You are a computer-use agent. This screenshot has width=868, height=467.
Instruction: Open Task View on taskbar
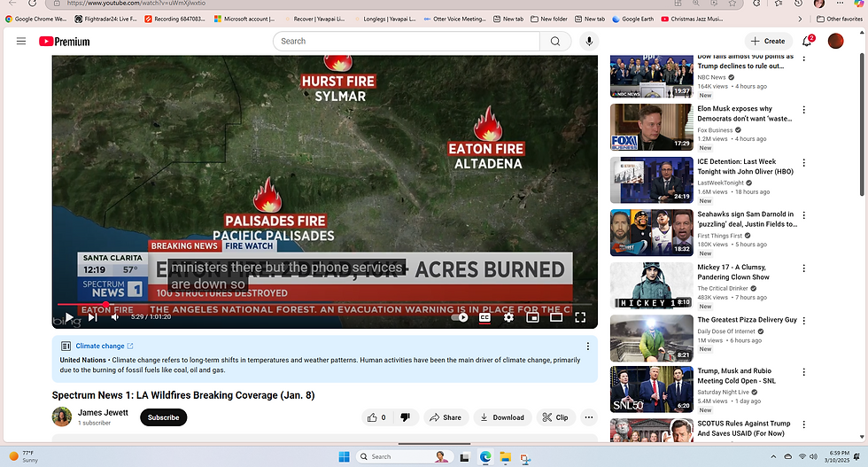tap(464, 457)
